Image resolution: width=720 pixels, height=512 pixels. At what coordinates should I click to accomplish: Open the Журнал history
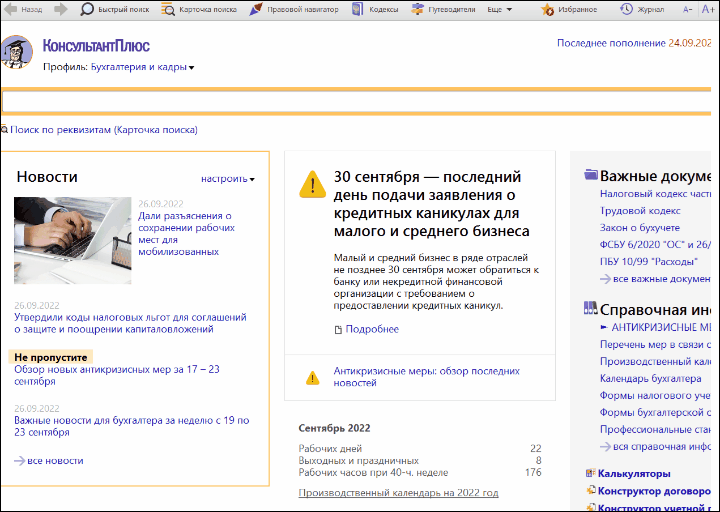642,9
